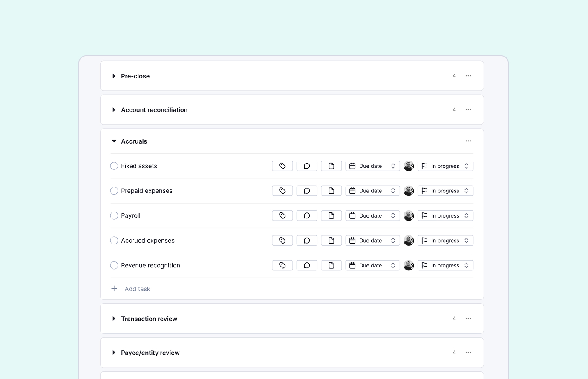Click the document icon for Payroll

pyautogui.click(x=331, y=216)
